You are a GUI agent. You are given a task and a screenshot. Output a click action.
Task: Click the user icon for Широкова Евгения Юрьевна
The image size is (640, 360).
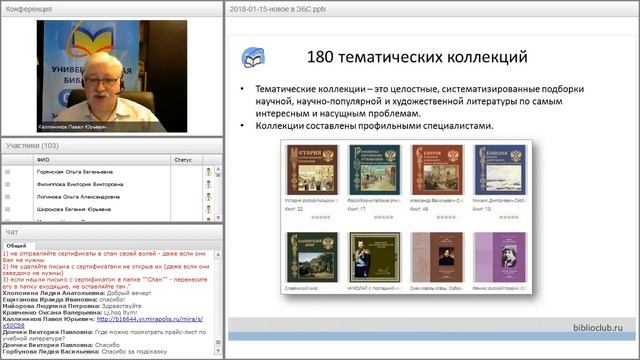[x=209, y=209]
